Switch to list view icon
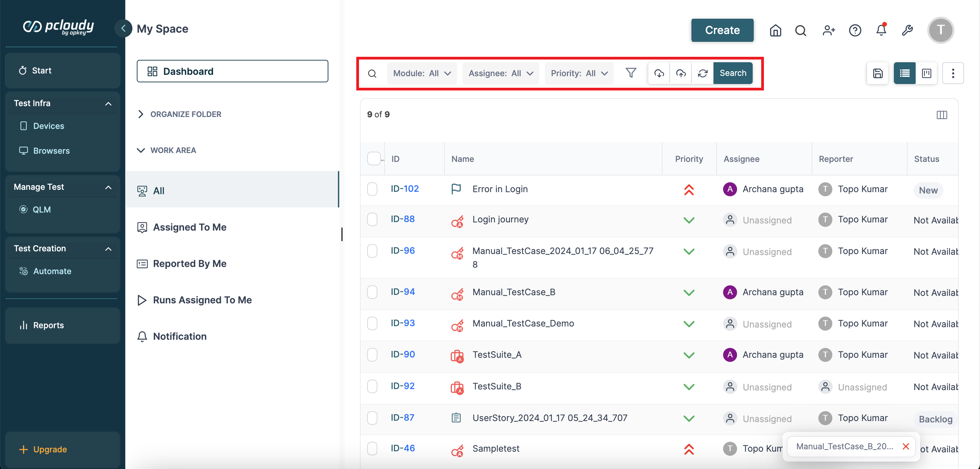 905,73
